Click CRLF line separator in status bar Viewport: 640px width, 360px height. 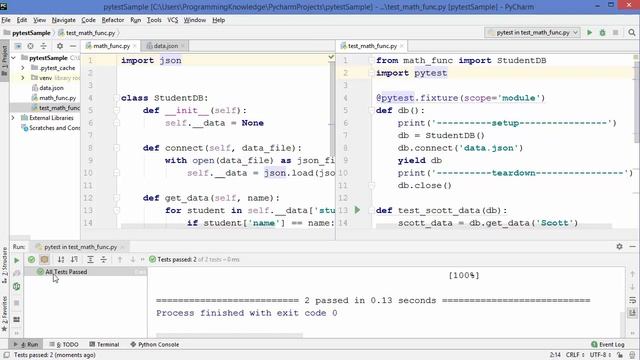pyautogui.click(x=575, y=355)
